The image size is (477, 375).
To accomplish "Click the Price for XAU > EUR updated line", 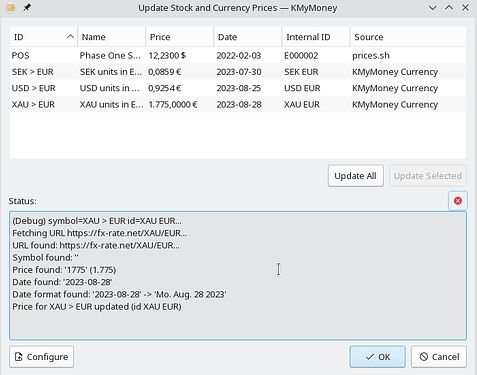I will [x=97, y=307].
